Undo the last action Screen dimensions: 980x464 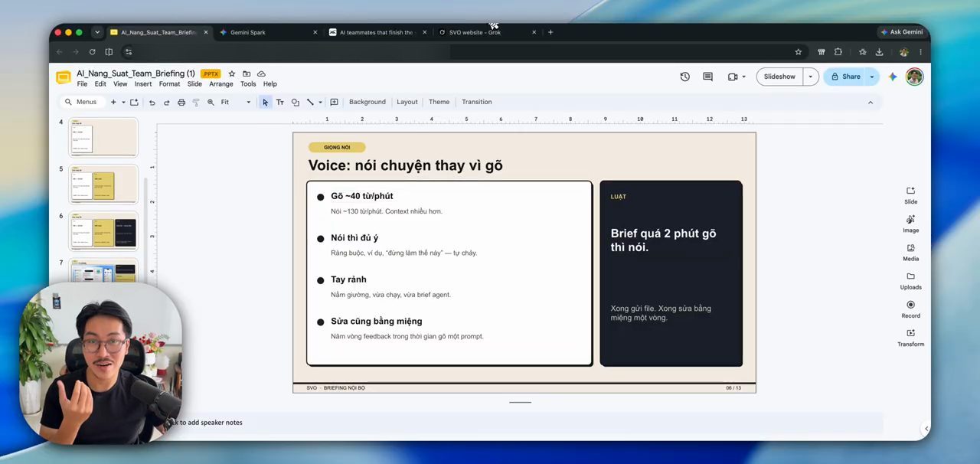click(152, 102)
